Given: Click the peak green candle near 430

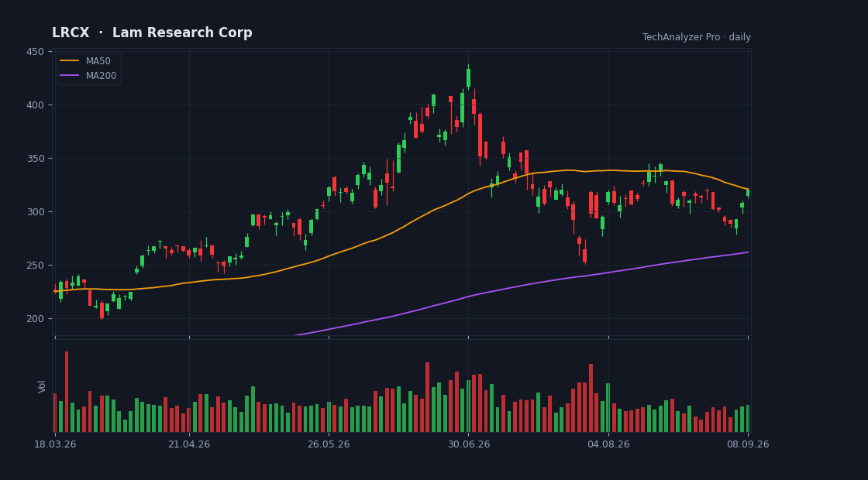Looking at the screenshot, I should click(468, 78).
